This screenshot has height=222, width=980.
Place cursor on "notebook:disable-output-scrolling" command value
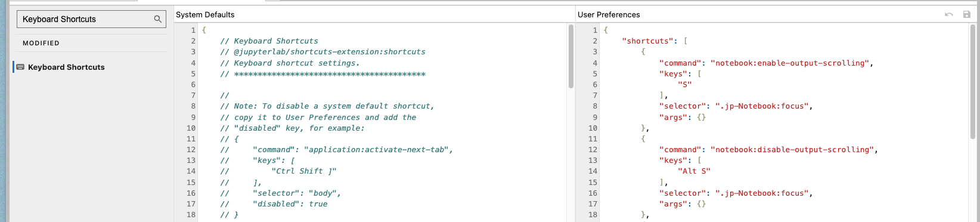(x=792, y=150)
